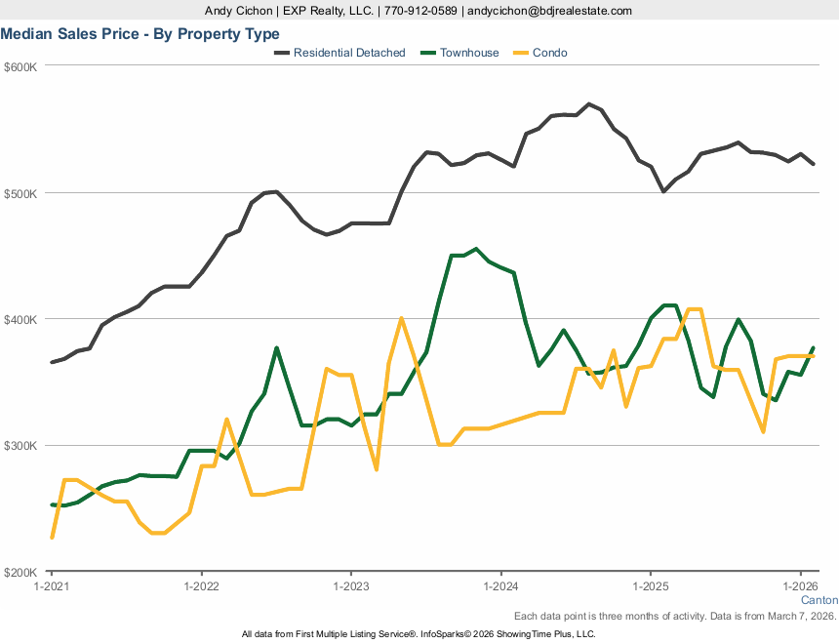The image size is (839, 644).
Task: Toggle the Condo series label in legend
Action: point(550,53)
